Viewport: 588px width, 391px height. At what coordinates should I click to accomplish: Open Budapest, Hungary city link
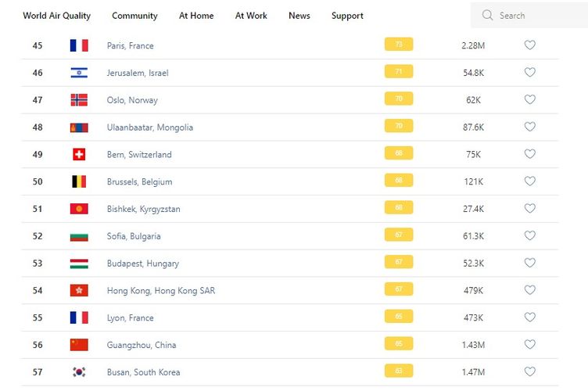click(142, 264)
